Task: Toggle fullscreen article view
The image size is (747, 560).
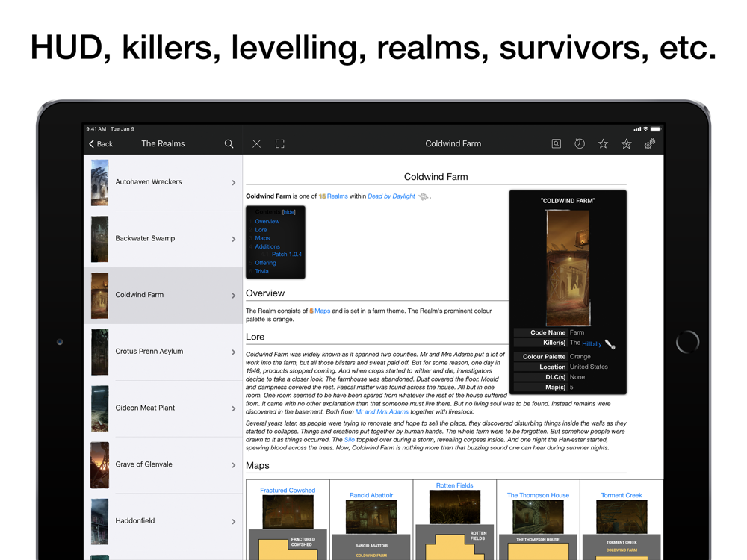Action: point(279,144)
